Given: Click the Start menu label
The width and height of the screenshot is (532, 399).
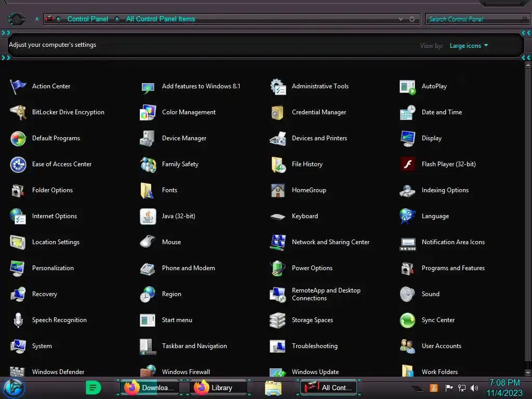Looking at the screenshot, I should tap(177, 320).
